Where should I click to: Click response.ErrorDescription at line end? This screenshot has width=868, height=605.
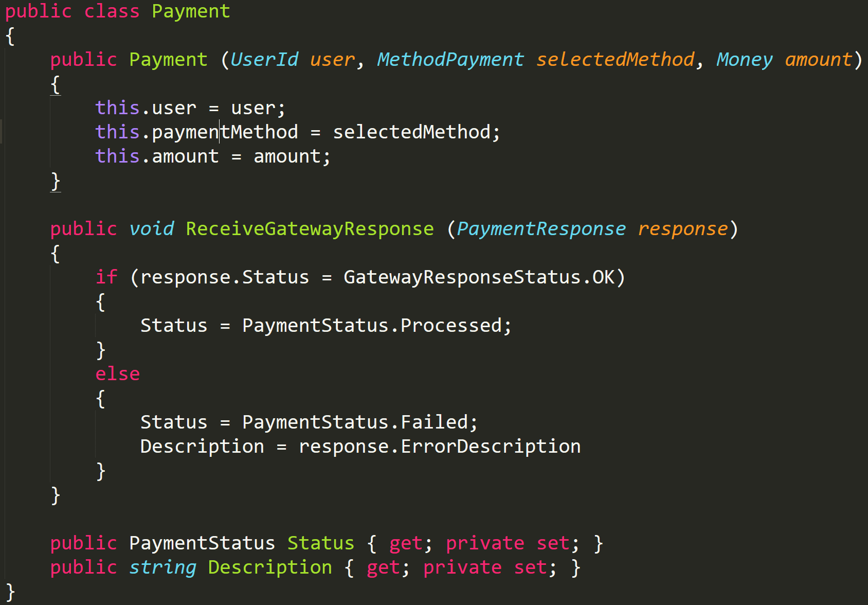pos(440,447)
